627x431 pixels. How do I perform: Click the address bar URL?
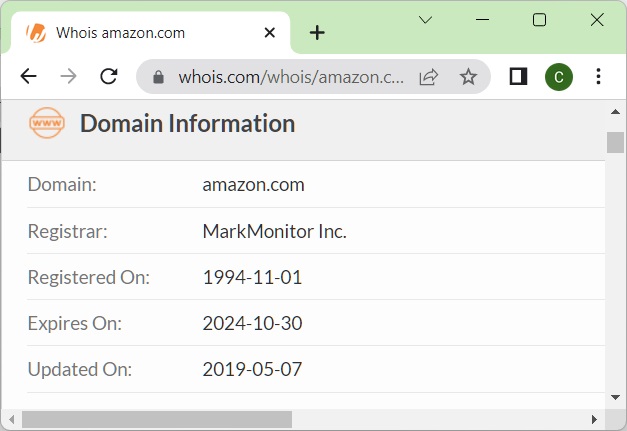290,77
